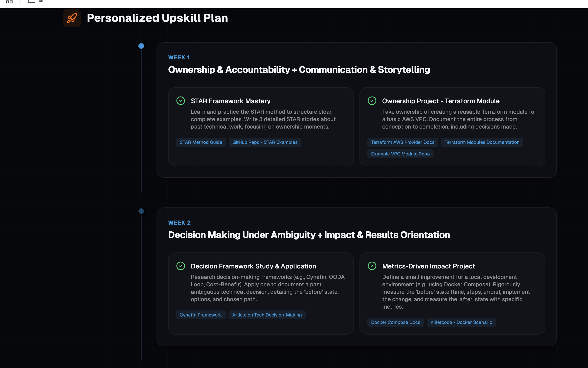Screen dimensions: 588x368
Task: Click the orange rocket icon
Action: coord(72,18)
